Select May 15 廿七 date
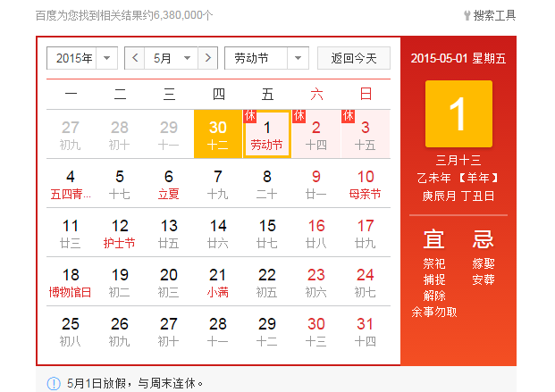This screenshot has height=392, width=555. coord(267,232)
